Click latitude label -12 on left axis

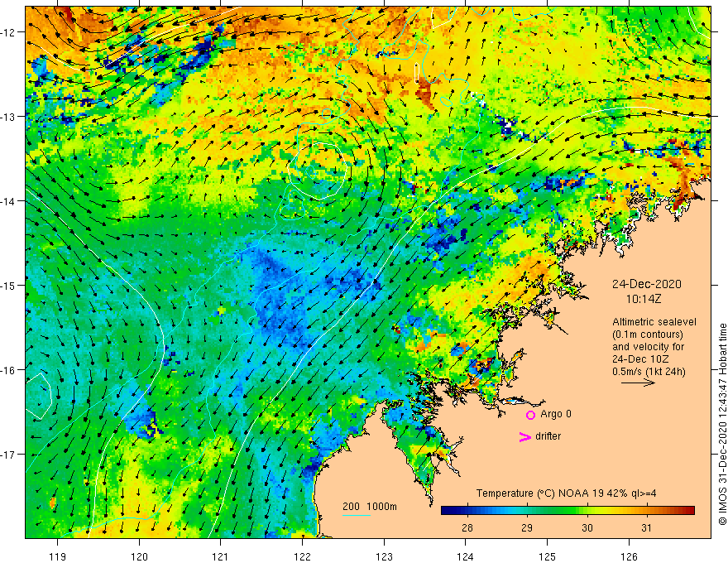(x=8, y=32)
